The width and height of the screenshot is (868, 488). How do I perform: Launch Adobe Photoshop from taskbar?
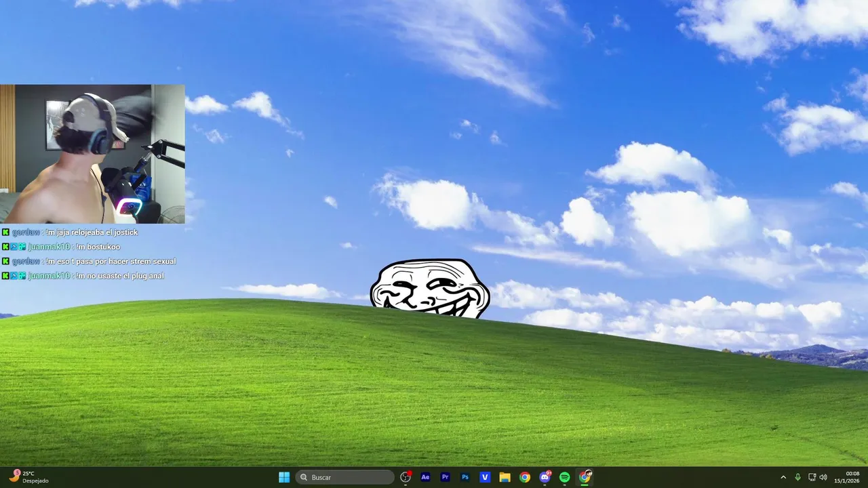tap(465, 477)
